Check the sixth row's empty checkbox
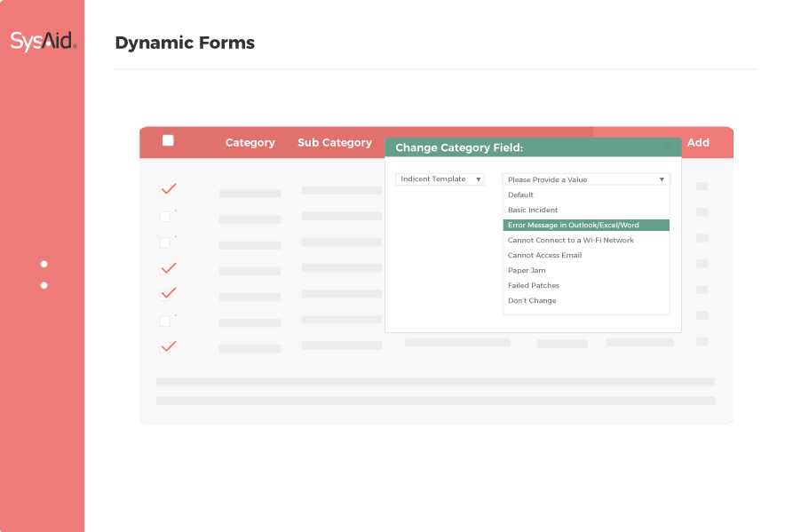 point(165,322)
